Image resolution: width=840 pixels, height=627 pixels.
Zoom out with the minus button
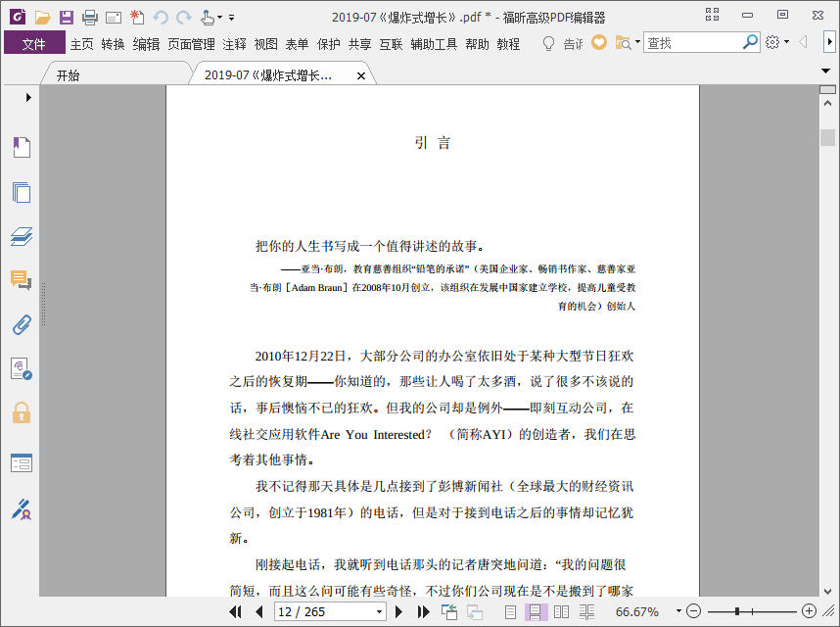tap(693, 611)
